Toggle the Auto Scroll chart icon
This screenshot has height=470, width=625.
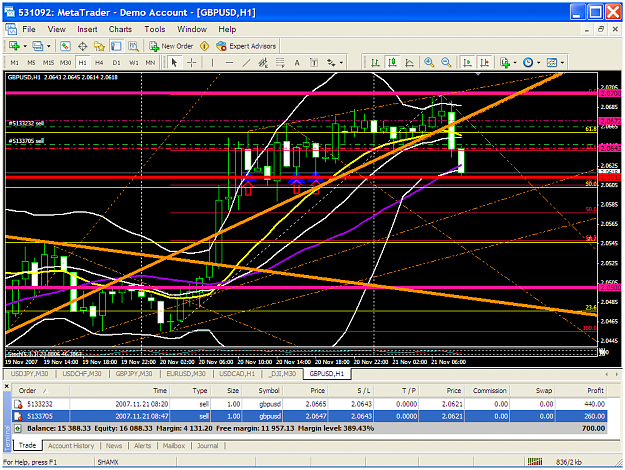pos(467,63)
